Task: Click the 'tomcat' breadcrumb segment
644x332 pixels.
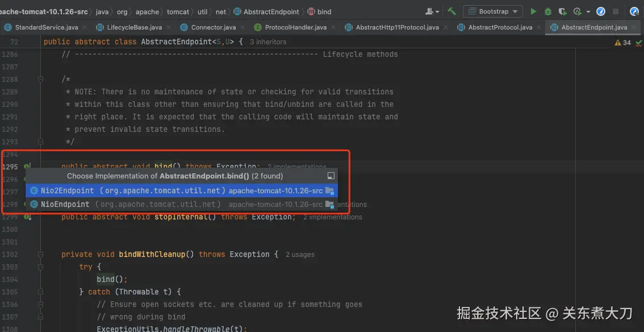Action: pyautogui.click(x=179, y=12)
